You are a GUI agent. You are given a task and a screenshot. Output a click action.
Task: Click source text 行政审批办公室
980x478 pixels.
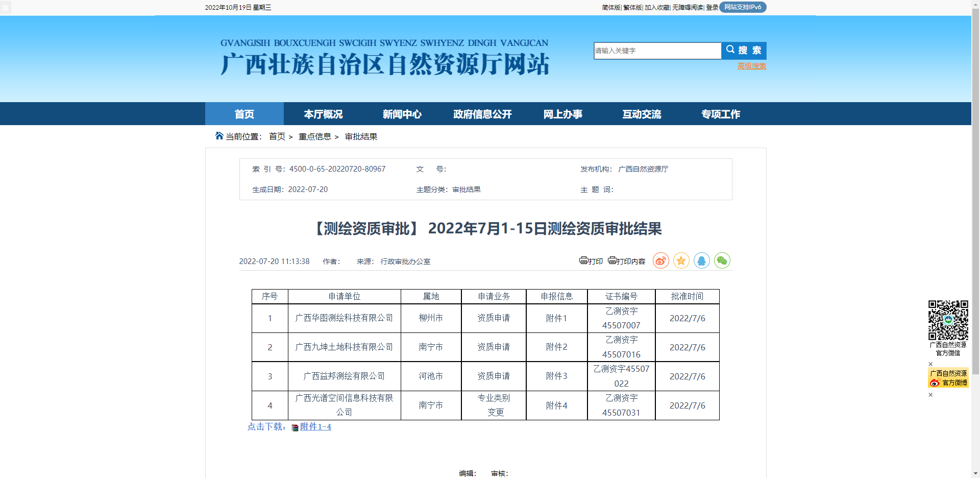click(x=405, y=261)
